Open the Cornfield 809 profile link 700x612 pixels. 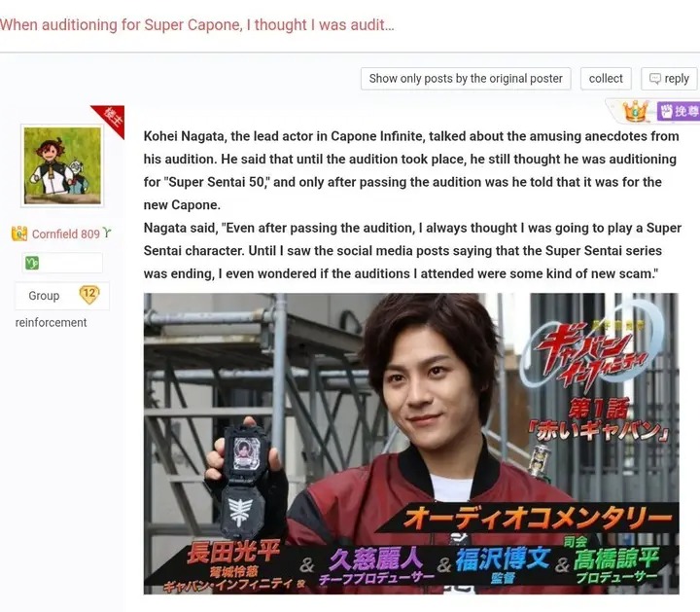(66, 234)
